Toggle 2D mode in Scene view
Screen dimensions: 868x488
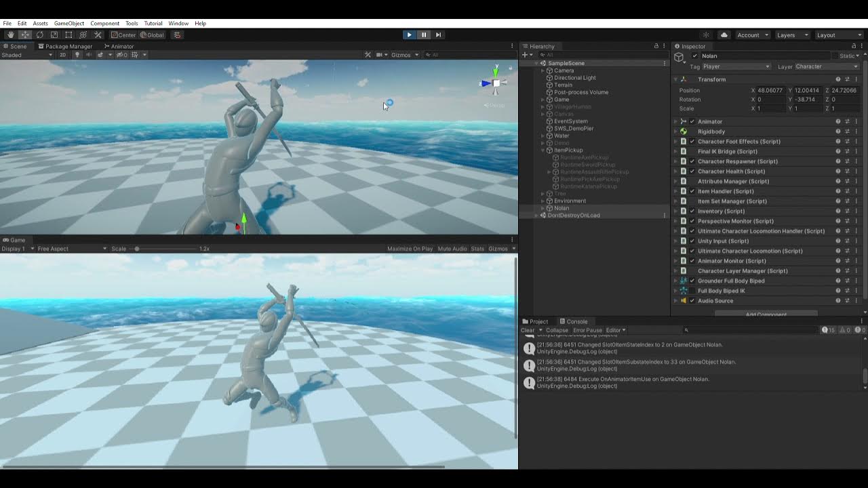(63, 55)
